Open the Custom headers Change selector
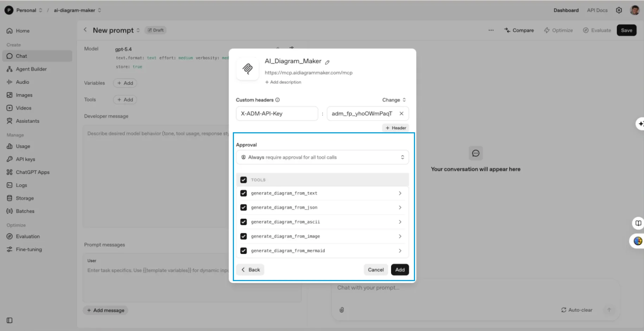This screenshot has width=644, height=331. [394, 100]
